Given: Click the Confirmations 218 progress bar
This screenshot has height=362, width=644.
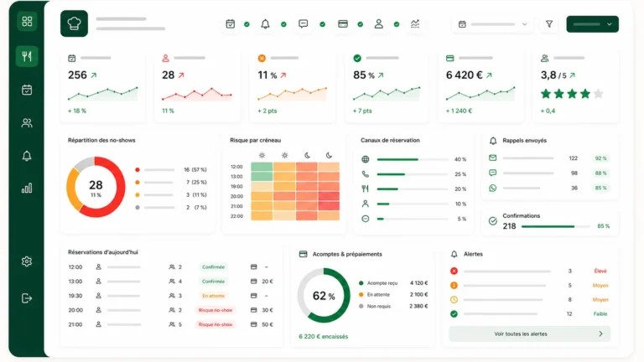Looking at the screenshot, I should 555,226.
